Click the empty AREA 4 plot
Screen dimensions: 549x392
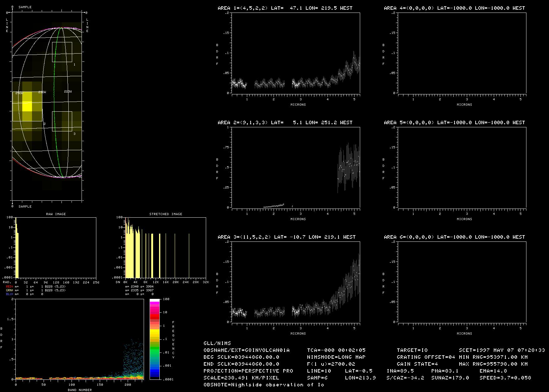pyautogui.click(x=462, y=53)
